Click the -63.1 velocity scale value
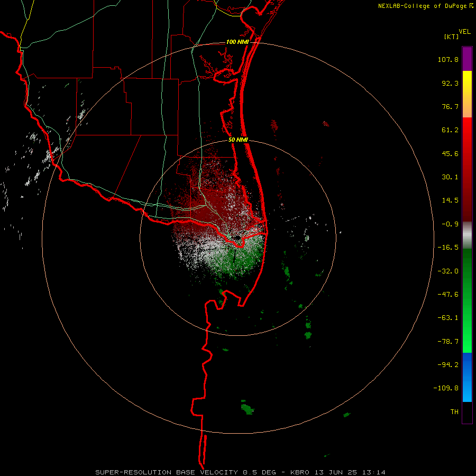Viewport: 476px width, 476px height. pos(448,318)
